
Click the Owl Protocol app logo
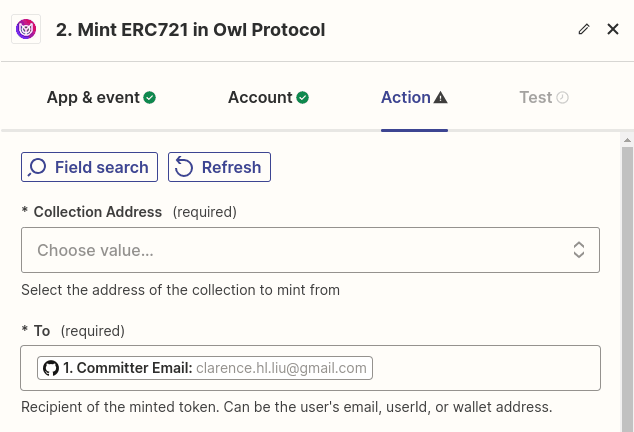(x=26, y=29)
